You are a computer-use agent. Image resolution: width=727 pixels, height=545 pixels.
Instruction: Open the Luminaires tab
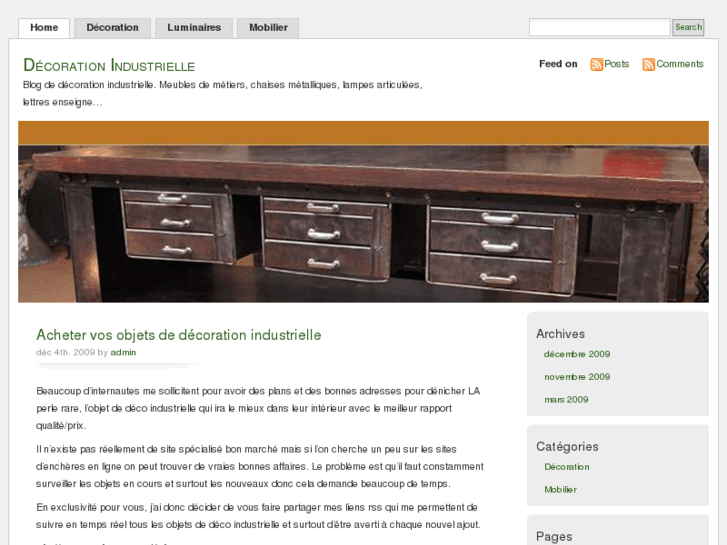(x=194, y=28)
